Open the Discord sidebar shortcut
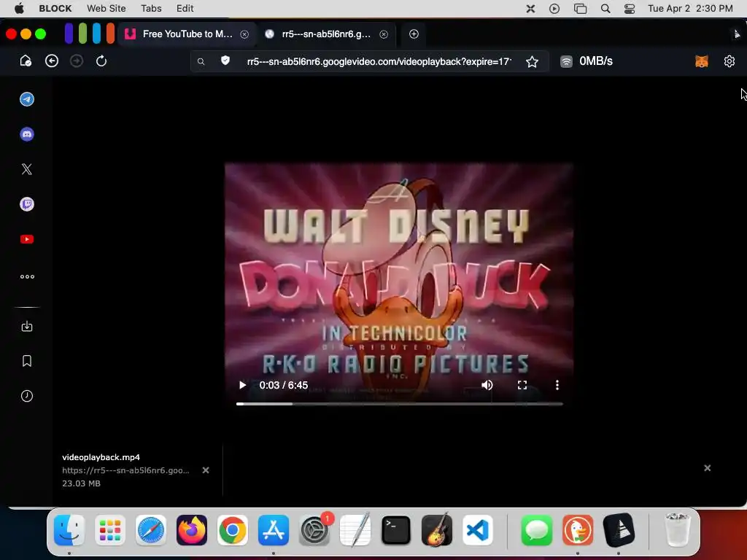Image resolution: width=747 pixels, height=560 pixels. tap(27, 134)
